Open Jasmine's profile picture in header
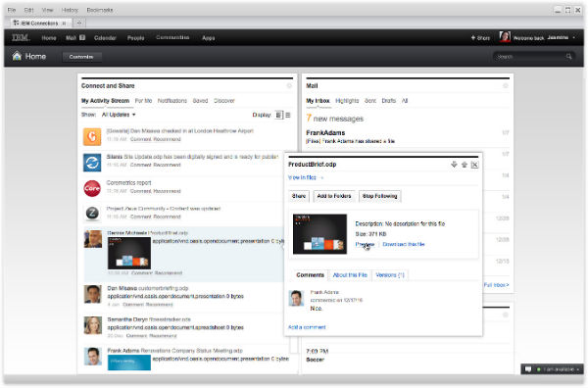The image size is (588, 388). (505, 37)
